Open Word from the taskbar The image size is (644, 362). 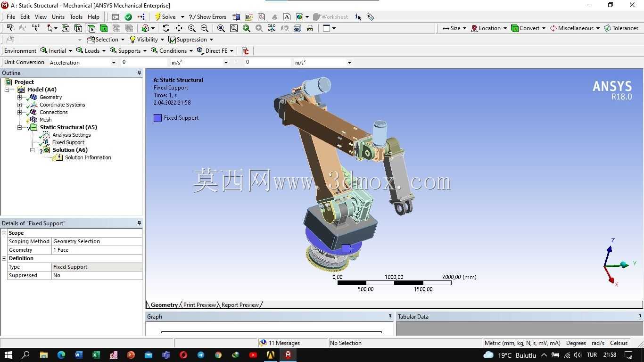tap(78, 355)
